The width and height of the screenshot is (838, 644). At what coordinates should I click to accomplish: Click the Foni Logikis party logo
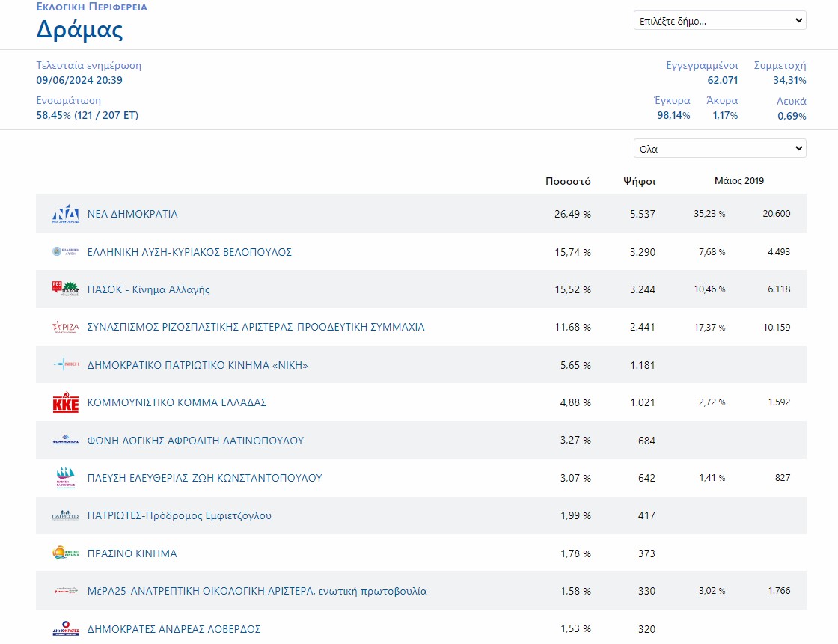(x=65, y=441)
